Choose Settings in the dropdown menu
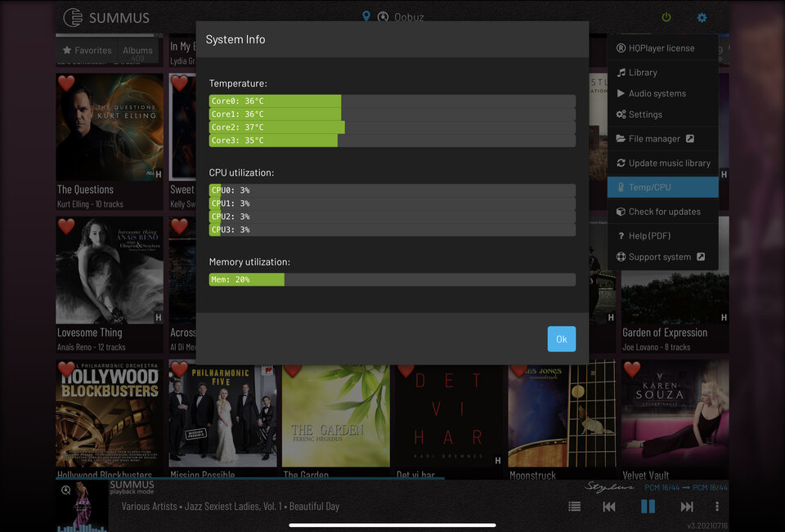785x532 pixels. pos(662,114)
